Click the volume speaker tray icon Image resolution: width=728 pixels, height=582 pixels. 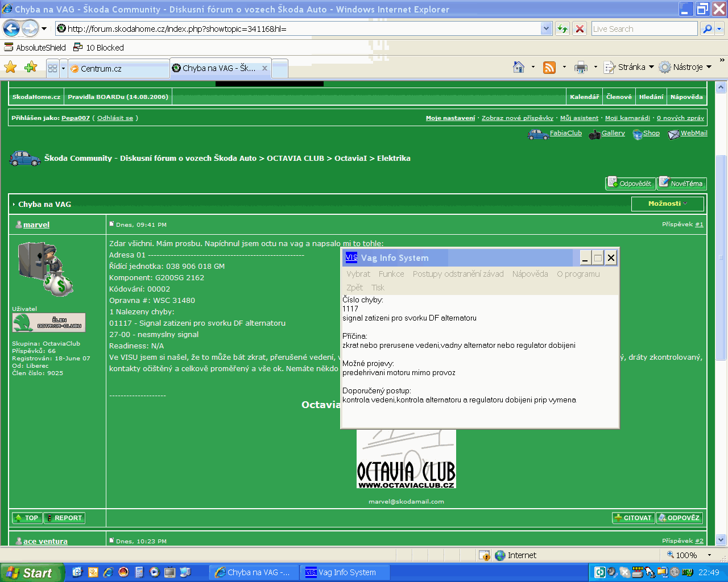pyautogui.click(x=612, y=572)
